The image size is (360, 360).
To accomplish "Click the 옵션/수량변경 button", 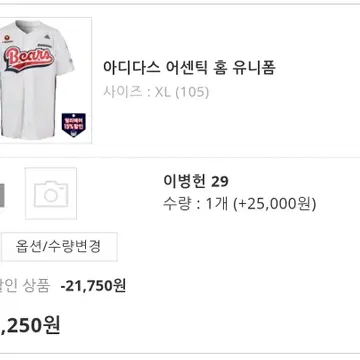I will (59, 247).
